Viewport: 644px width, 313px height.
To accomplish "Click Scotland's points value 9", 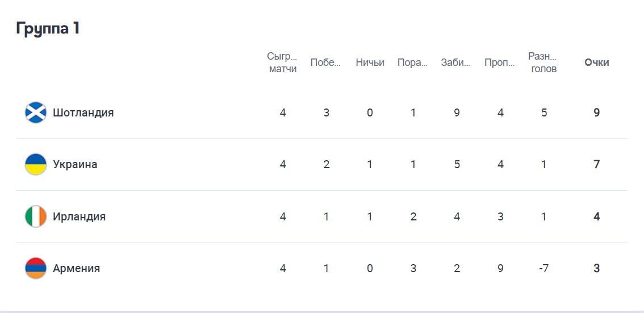I will (596, 112).
